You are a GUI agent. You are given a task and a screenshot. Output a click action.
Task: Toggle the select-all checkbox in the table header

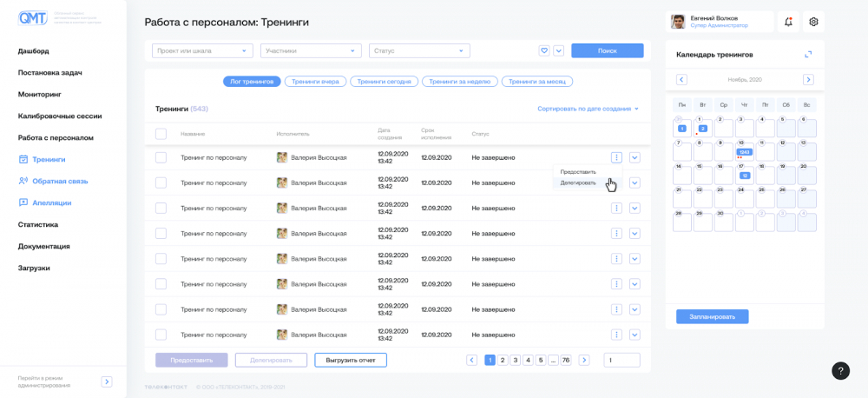[x=161, y=134]
